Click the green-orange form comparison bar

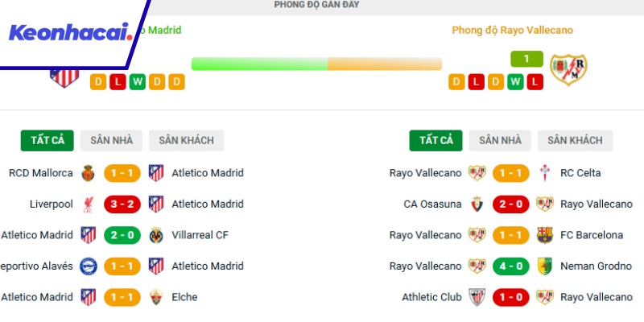pos(316,64)
